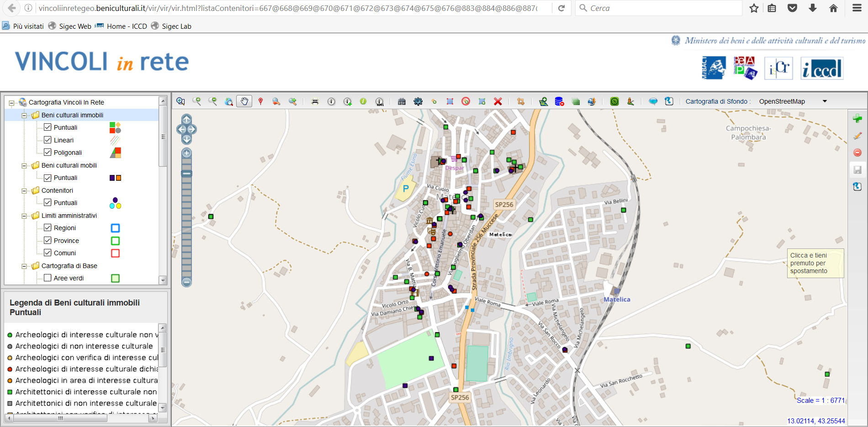Collapse the Beni culturali immobili folder
Screen dimensions: 868x427
click(x=25, y=116)
